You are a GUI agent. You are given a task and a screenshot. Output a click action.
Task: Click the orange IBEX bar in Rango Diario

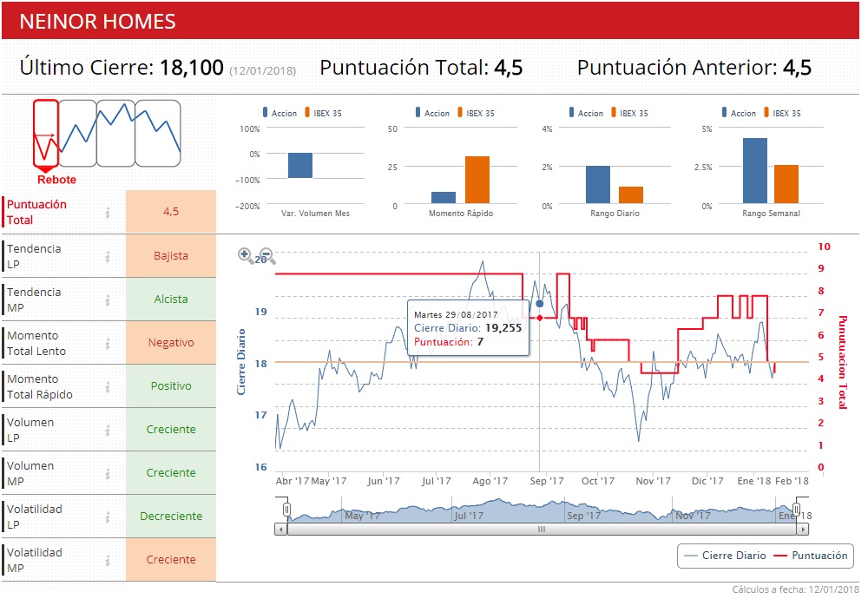pyautogui.click(x=631, y=194)
